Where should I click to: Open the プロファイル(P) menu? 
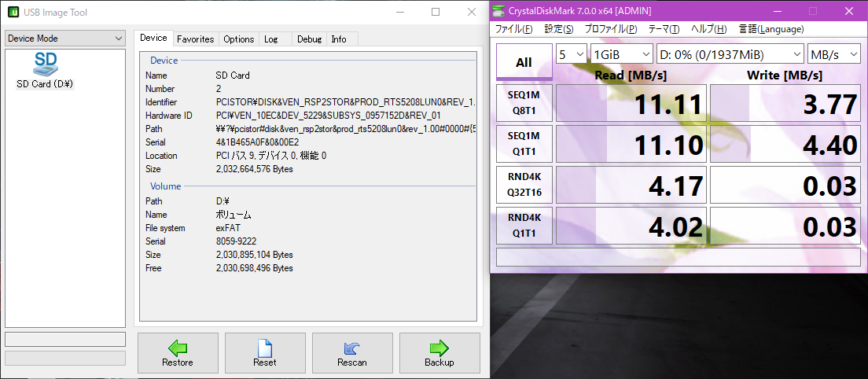(611, 29)
